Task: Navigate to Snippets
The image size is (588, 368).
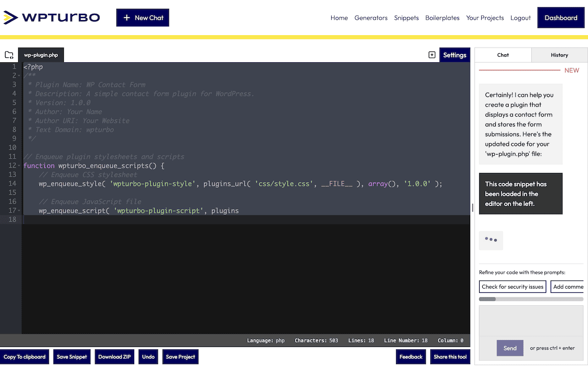Action: tap(406, 18)
